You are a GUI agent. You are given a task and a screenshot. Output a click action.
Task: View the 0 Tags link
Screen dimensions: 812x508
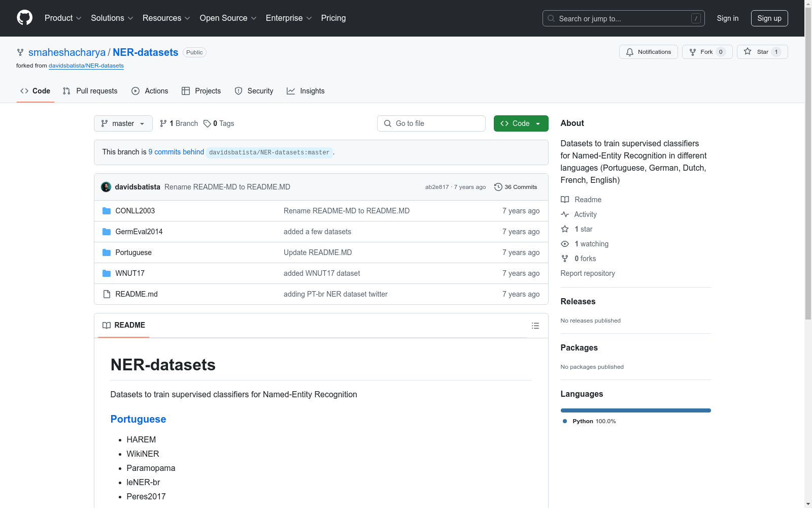click(219, 123)
